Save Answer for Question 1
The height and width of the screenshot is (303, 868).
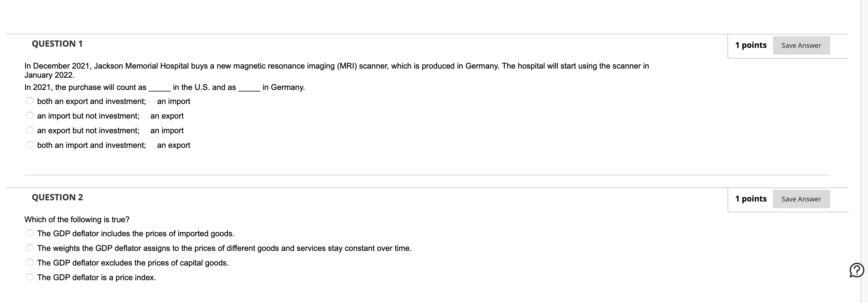pos(801,45)
